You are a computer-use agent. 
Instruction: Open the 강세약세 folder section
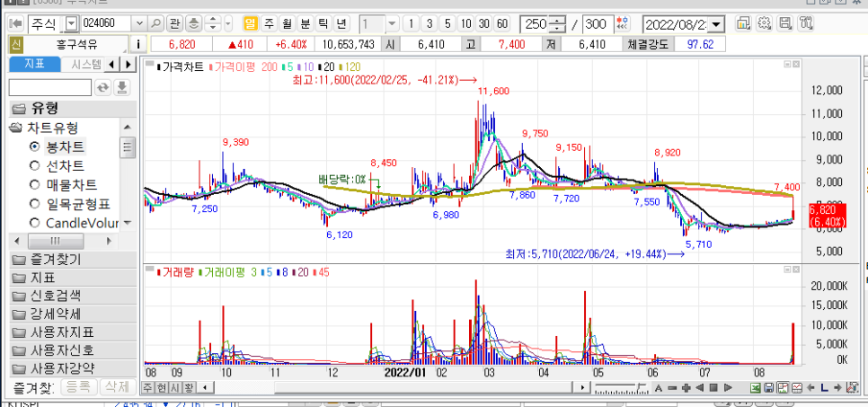[73, 314]
